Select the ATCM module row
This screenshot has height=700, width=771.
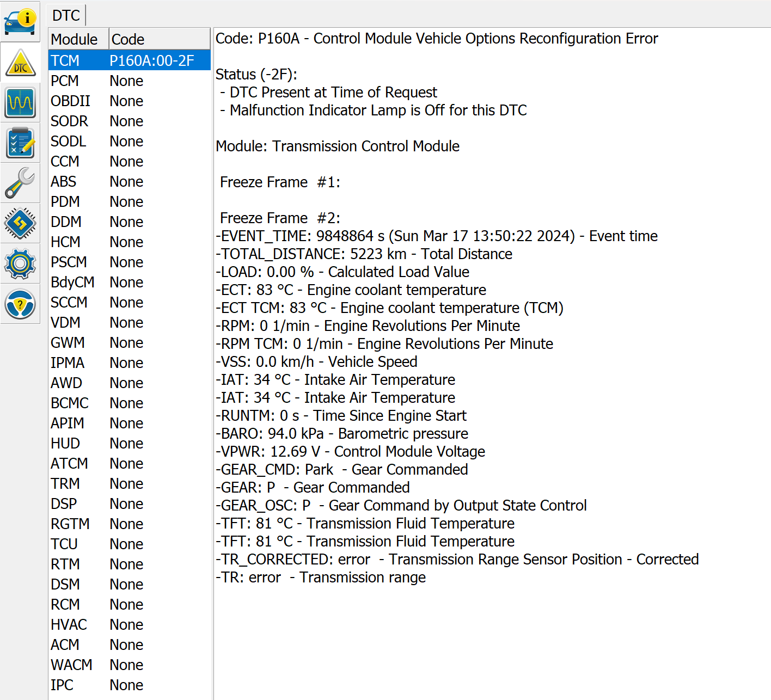click(130, 463)
